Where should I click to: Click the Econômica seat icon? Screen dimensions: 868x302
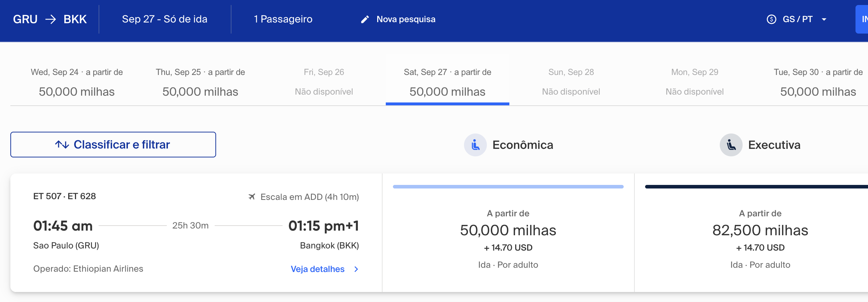475,145
